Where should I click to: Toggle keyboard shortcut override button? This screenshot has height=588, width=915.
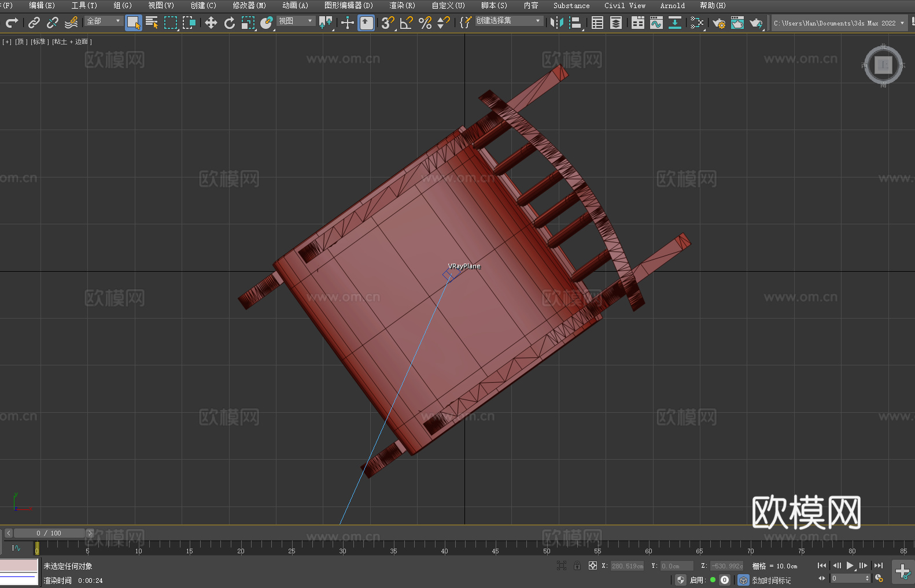click(x=366, y=23)
